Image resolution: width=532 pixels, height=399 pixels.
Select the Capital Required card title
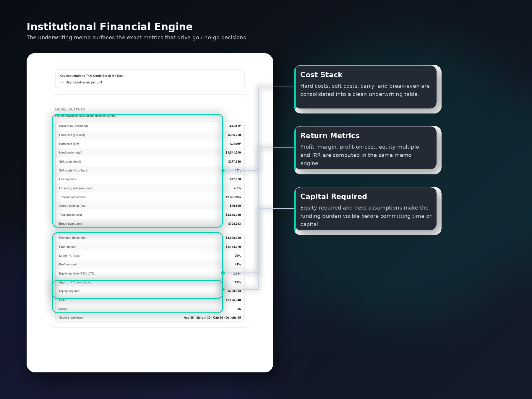[333, 197]
